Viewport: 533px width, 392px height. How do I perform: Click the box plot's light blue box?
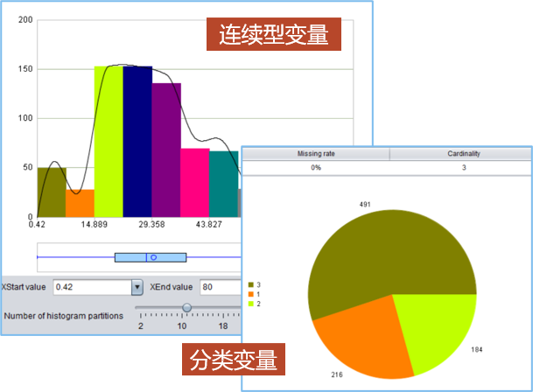coord(151,257)
